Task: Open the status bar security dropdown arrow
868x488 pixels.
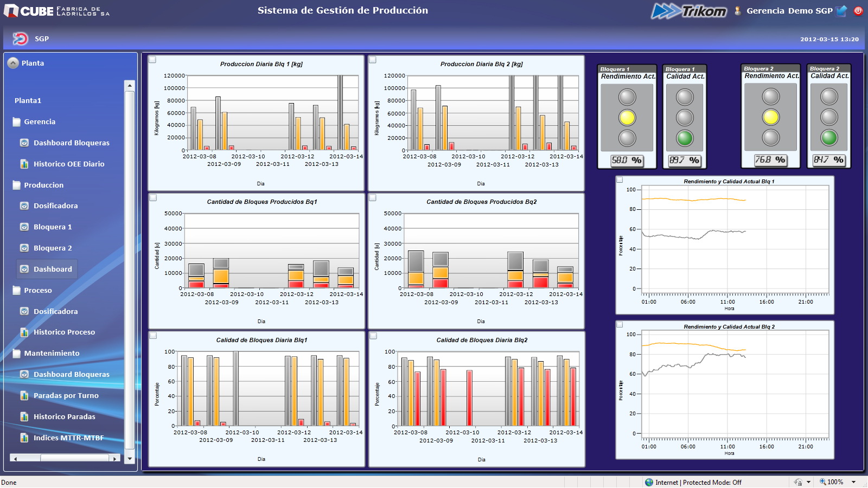Action: click(x=808, y=482)
